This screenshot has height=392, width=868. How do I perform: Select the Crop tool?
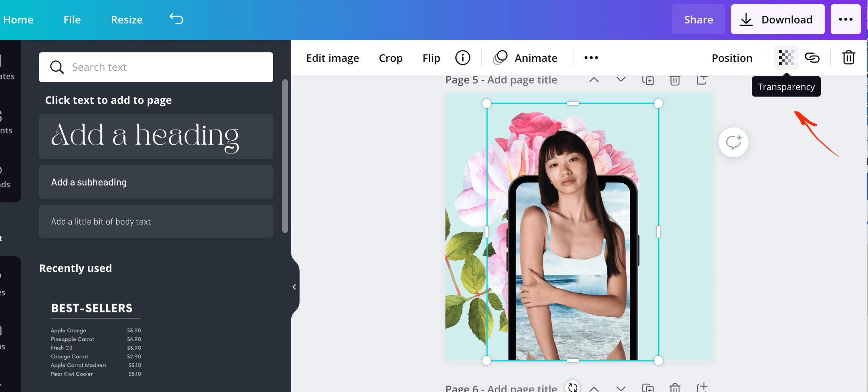391,58
